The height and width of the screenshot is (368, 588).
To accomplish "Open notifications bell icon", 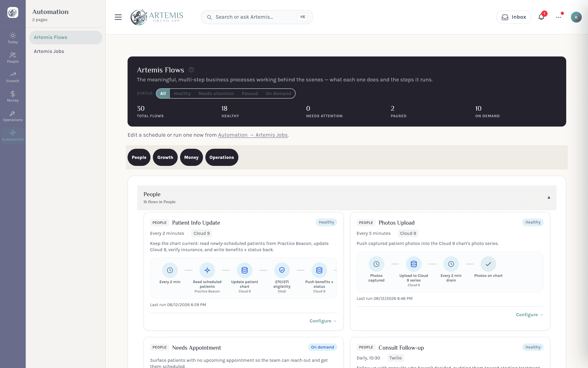I will pyautogui.click(x=541, y=17).
